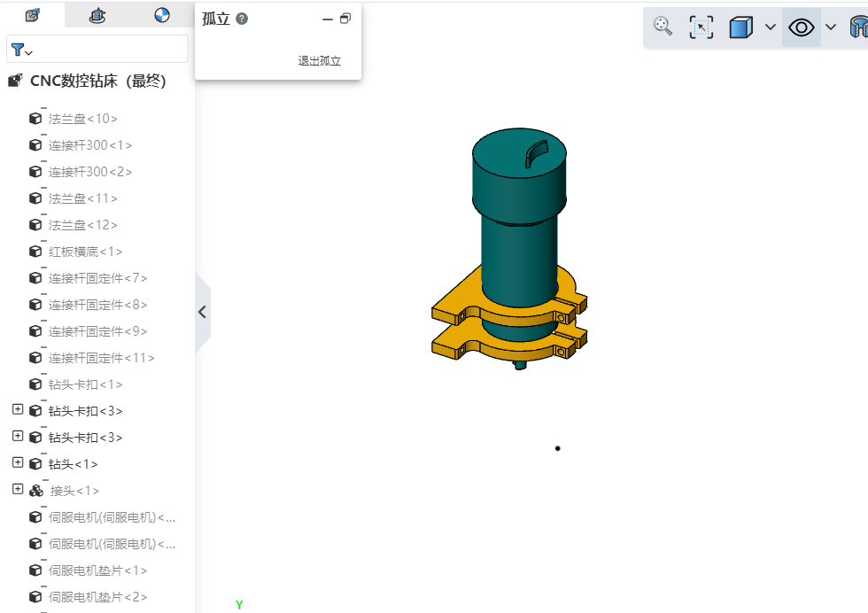Image resolution: width=868 pixels, height=613 pixels.
Task: Select 法兰盘<10> in the tree
Action: coord(82,119)
